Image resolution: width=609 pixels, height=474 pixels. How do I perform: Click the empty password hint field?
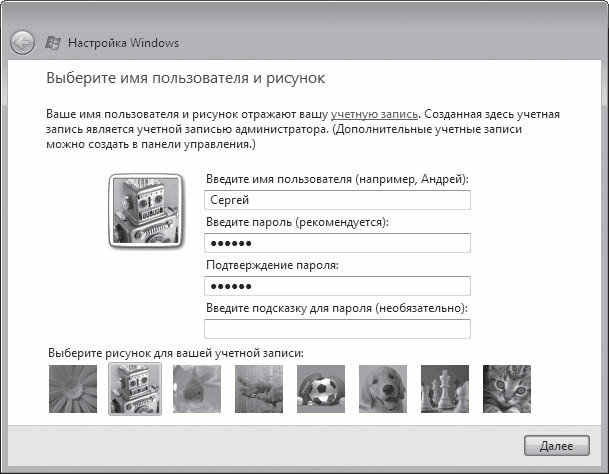point(337,329)
